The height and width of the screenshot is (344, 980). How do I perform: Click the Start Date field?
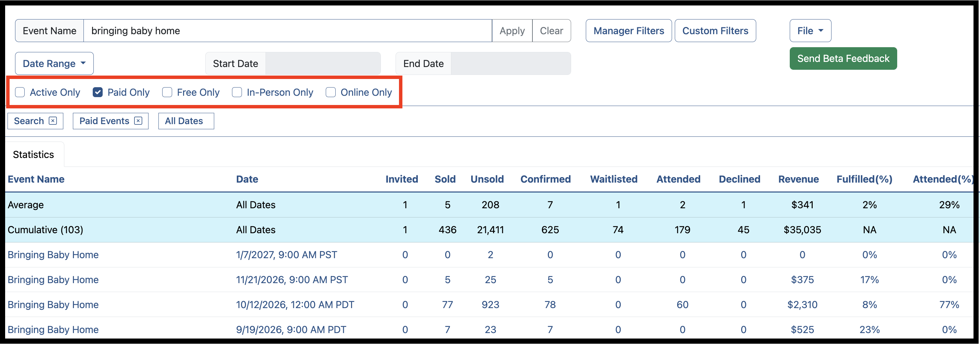pyautogui.click(x=323, y=64)
